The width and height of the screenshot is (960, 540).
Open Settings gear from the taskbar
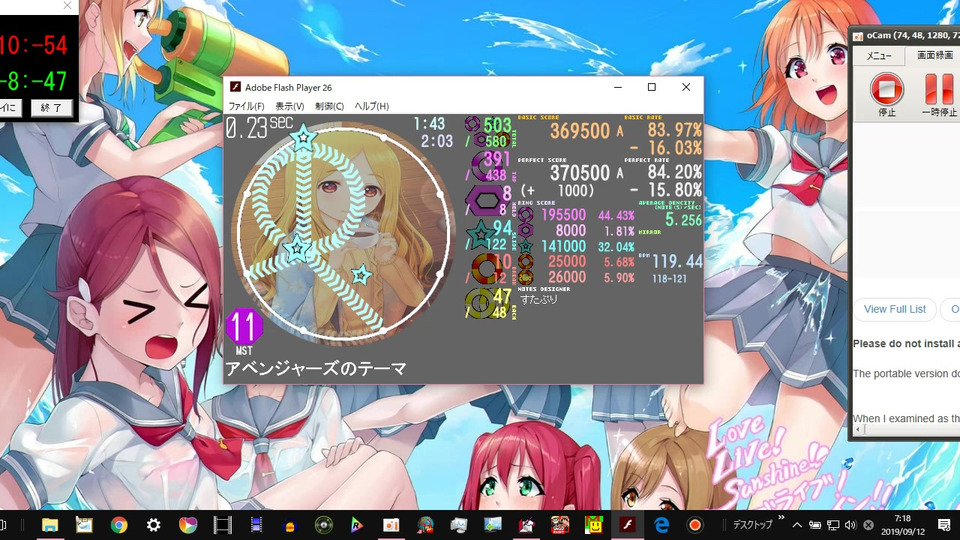pos(153,525)
